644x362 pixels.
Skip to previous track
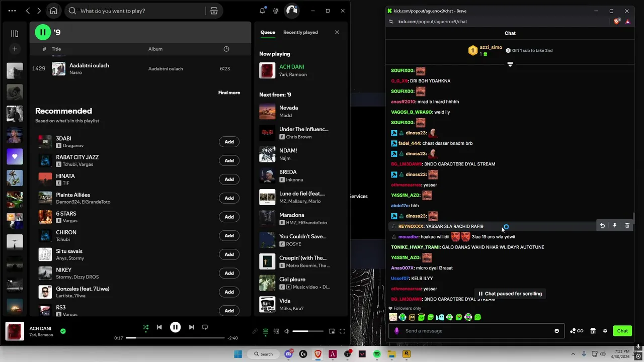click(x=159, y=327)
